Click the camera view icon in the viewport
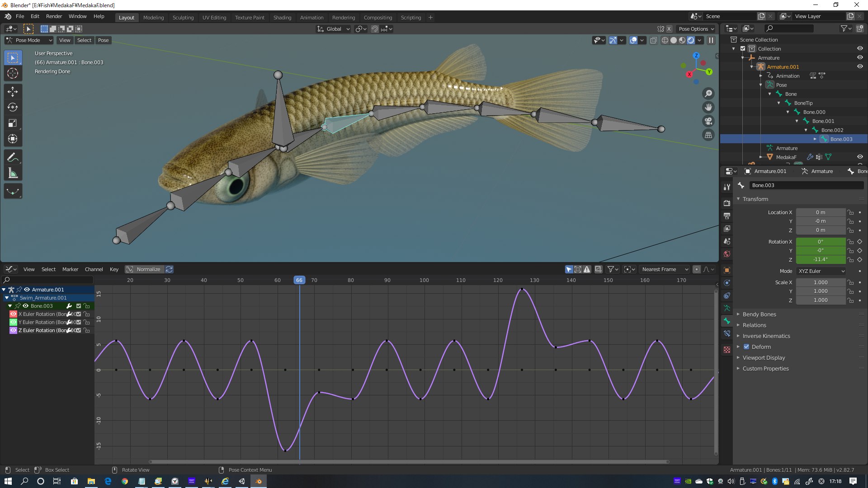The height and width of the screenshot is (488, 868). (708, 121)
